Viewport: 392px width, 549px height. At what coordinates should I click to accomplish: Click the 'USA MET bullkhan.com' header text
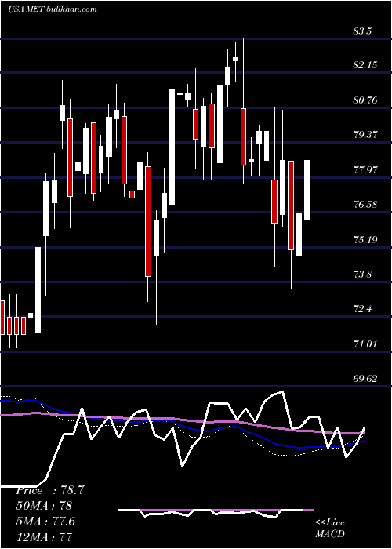click(53, 9)
